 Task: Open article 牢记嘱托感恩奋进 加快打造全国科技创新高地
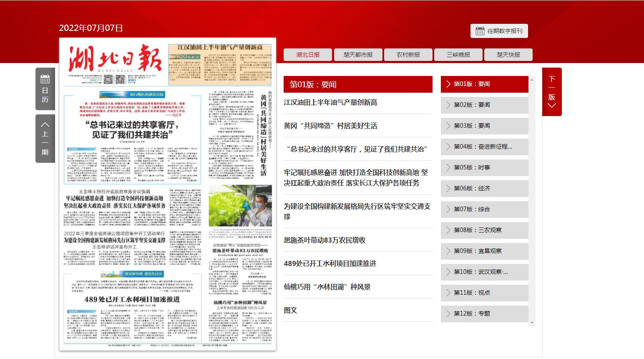coord(356,177)
